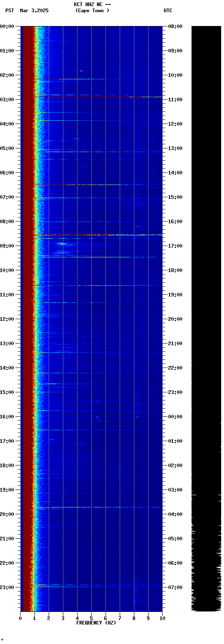This screenshot has height=644, width=224.
Task: Click the "Mar 3,2025" date label
Action: click(x=34, y=11)
